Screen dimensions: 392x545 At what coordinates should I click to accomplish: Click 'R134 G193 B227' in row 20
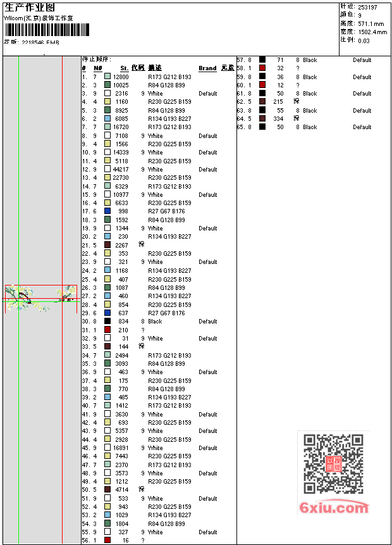[169, 236]
